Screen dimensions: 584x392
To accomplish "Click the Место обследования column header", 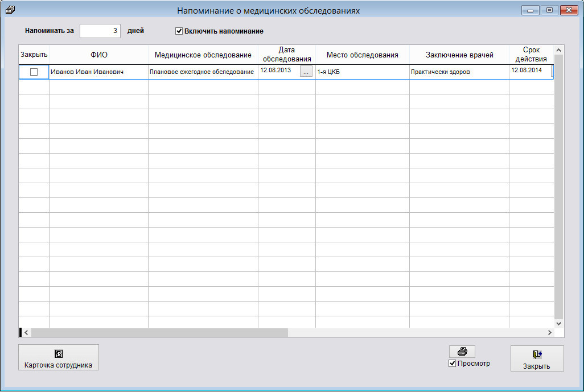I will tap(362, 55).
